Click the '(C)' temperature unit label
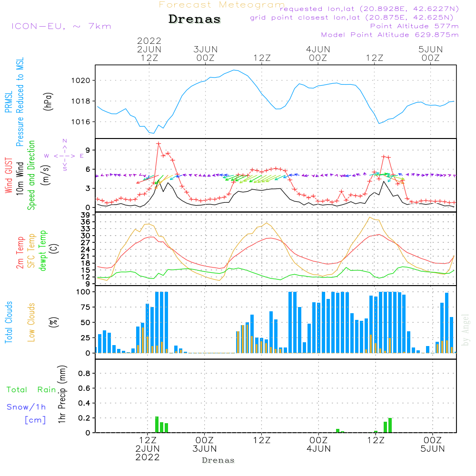This screenshot has width=476, height=476. tap(54, 248)
